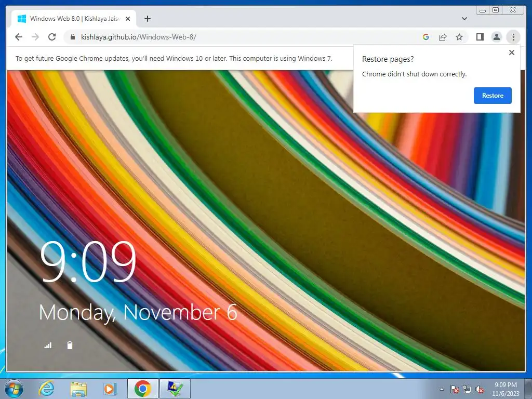Image resolution: width=532 pixels, height=399 pixels.
Task: Open the Action Center flag icon
Action: (x=454, y=389)
